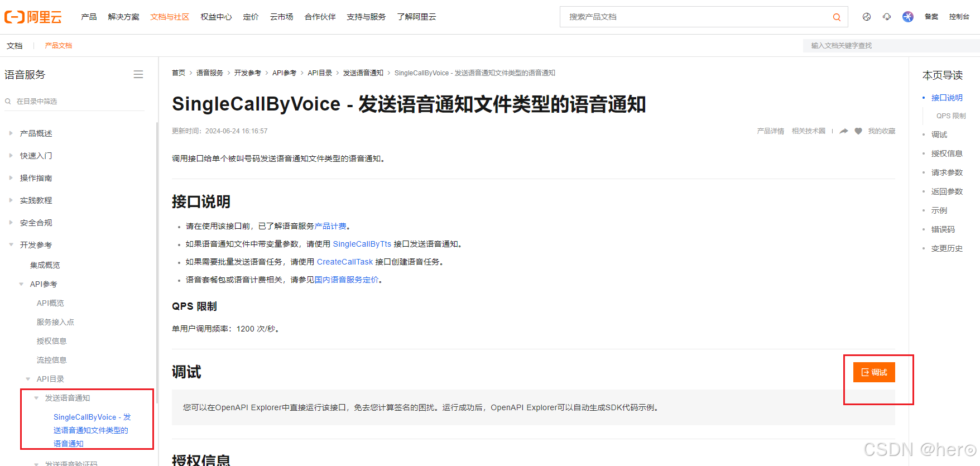Screen dimensions: 980x466
Task: Select SingleCallByVoice item in sidebar tree
Action: (x=92, y=430)
